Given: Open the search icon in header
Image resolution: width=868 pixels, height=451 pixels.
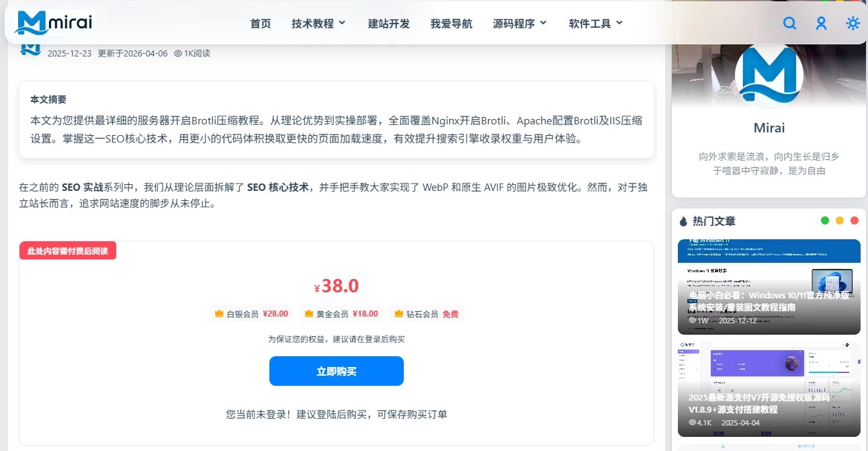Looking at the screenshot, I should tap(789, 24).
